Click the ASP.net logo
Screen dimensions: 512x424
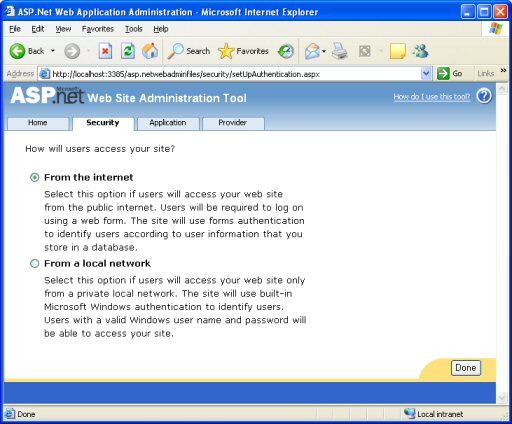tap(47, 96)
